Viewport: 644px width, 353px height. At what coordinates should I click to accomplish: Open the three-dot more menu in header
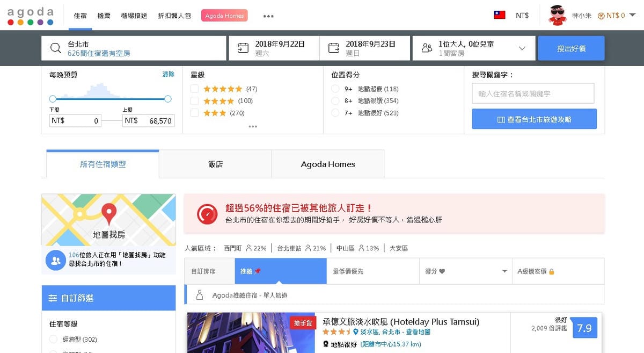point(268,16)
